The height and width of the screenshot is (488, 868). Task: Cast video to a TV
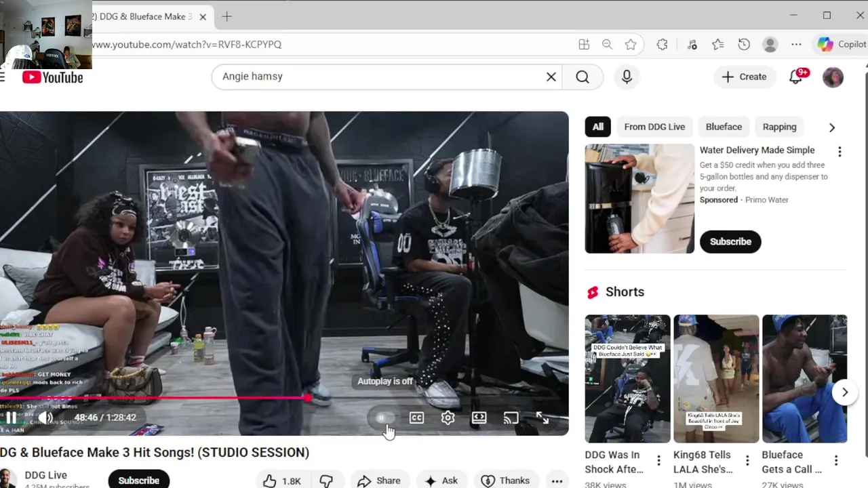click(x=511, y=418)
